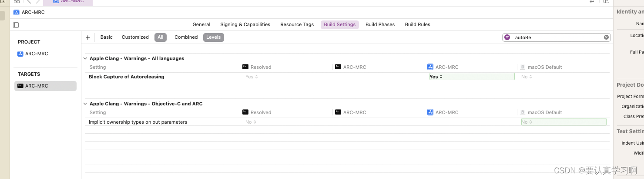Open Resolved Yes popup for Block Capture
Image resolution: width=644 pixels, height=179 pixels.
[x=252, y=77]
